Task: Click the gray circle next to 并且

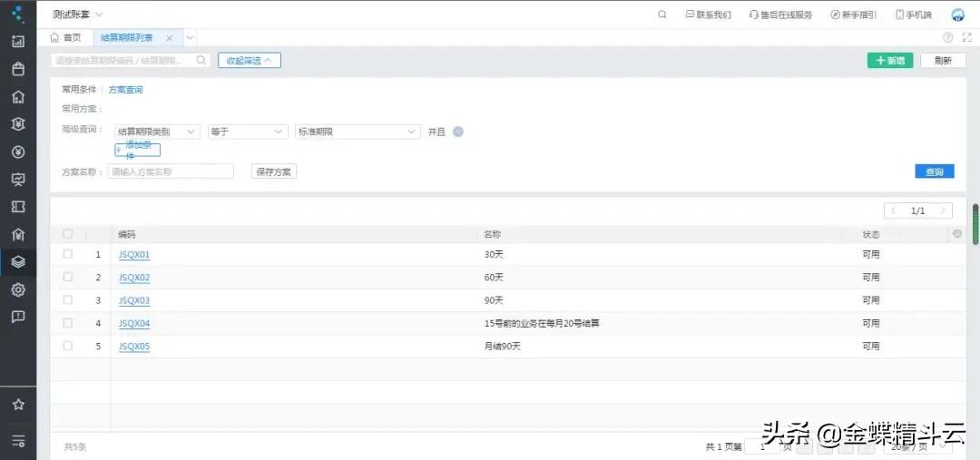Action: pos(457,132)
